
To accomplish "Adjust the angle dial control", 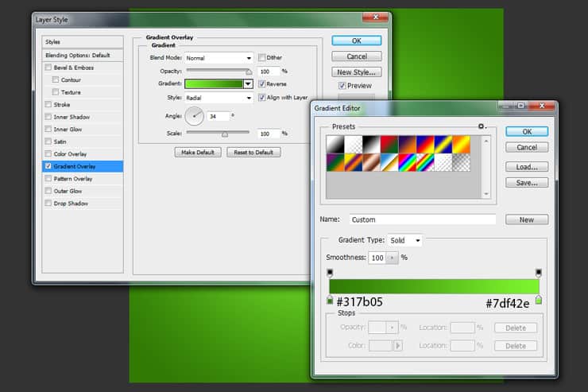I will coord(194,116).
